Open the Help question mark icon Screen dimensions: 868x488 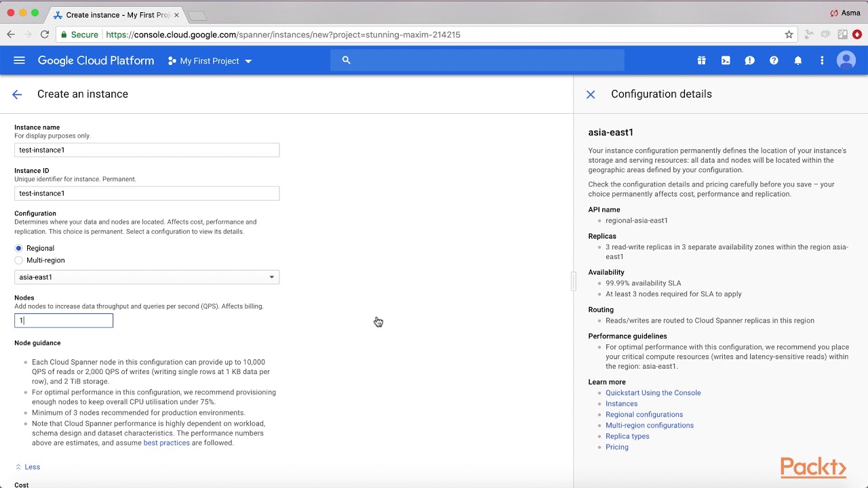[x=774, y=60]
